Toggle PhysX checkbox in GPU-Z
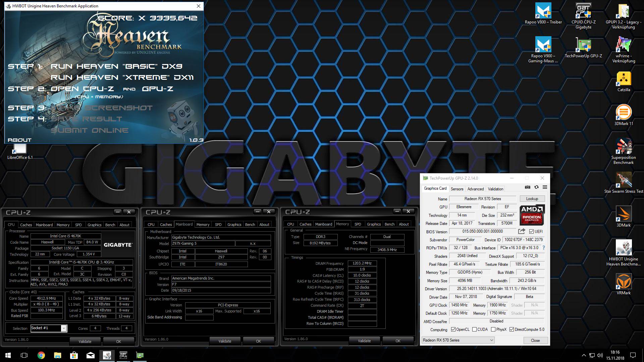Image resolution: width=644 pixels, height=362 pixels. [493, 329]
